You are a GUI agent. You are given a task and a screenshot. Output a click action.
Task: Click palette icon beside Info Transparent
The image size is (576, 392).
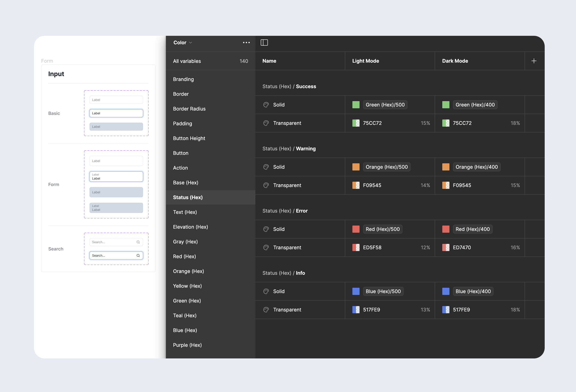[x=266, y=310]
